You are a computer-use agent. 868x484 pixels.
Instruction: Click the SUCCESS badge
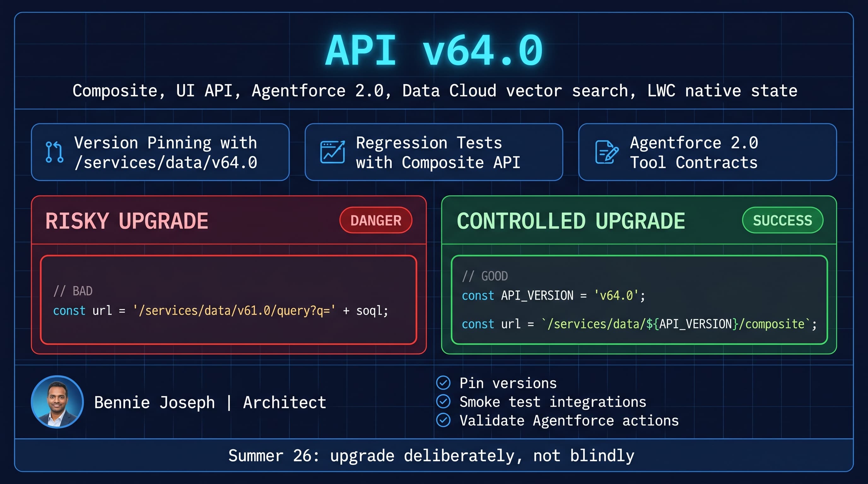783,221
